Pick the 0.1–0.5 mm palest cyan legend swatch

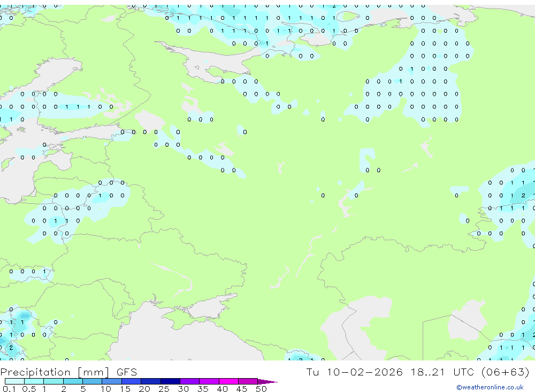(14, 381)
